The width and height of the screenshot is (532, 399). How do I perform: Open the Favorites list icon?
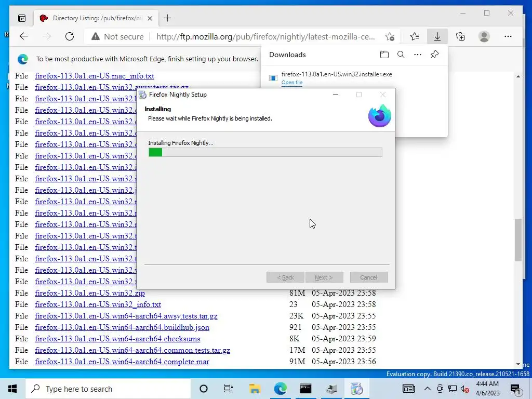coord(415,36)
